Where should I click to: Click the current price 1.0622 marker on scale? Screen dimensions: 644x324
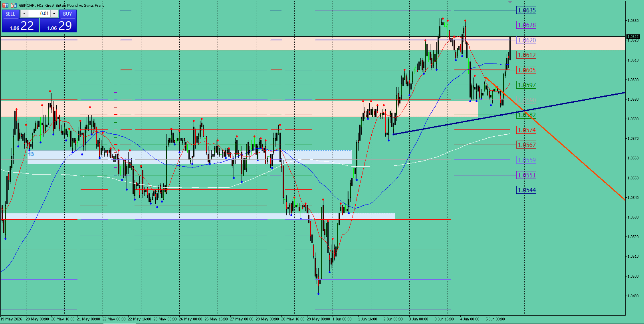[x=633, y=37]
